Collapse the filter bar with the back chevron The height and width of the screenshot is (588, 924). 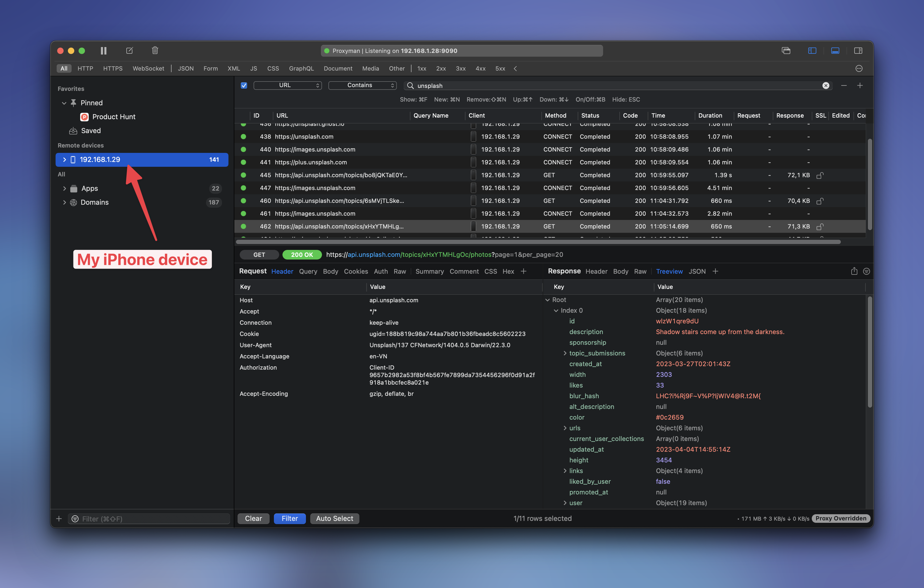[515, 68]
